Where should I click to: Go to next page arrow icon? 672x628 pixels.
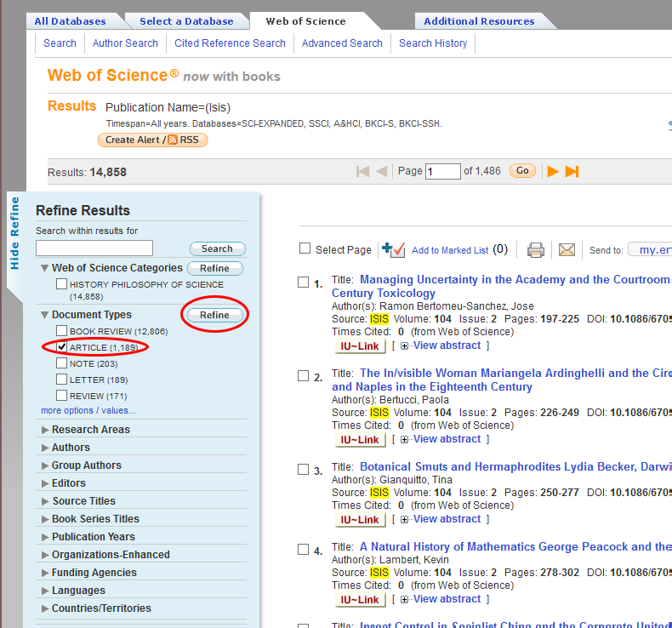[553, 172]
